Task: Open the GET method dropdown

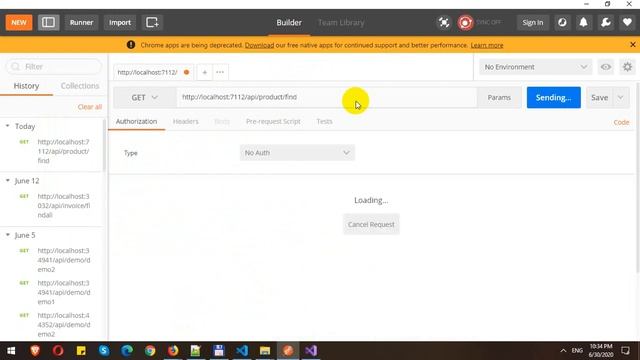Action: (144, 98)
